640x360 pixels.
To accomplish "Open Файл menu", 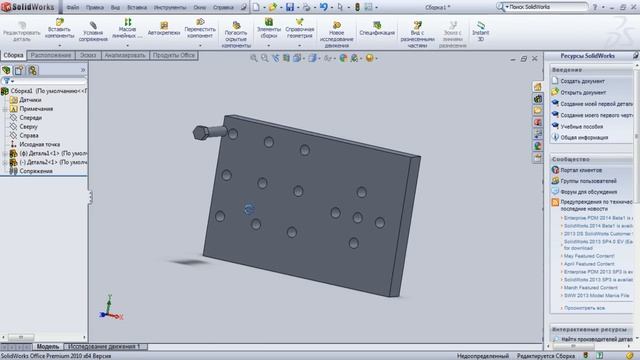I will pos(72,7).
